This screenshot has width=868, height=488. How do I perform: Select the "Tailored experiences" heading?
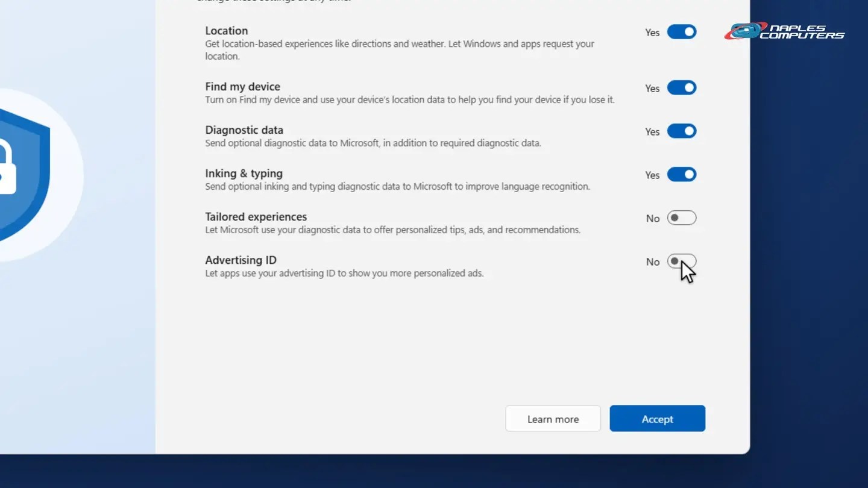point(256,217)
